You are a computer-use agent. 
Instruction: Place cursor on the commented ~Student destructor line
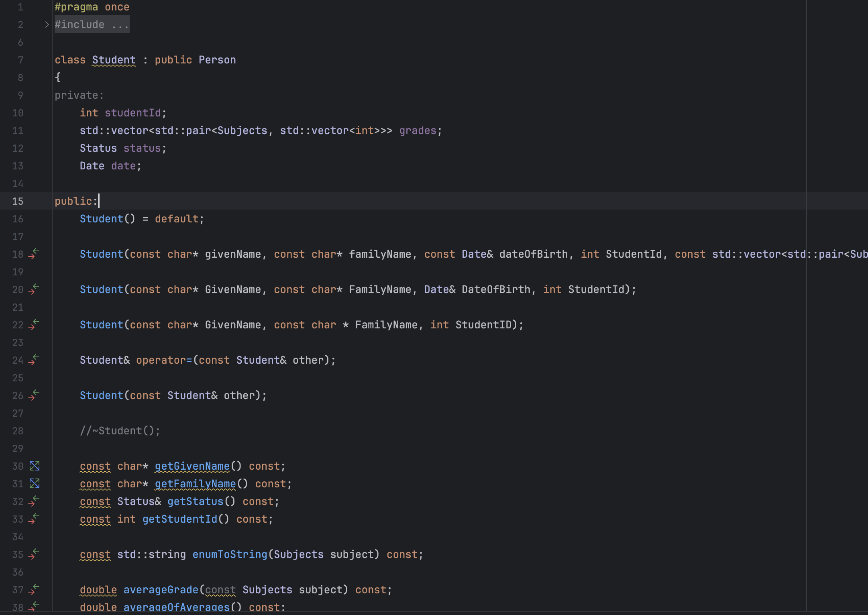[x=120, y=431]
